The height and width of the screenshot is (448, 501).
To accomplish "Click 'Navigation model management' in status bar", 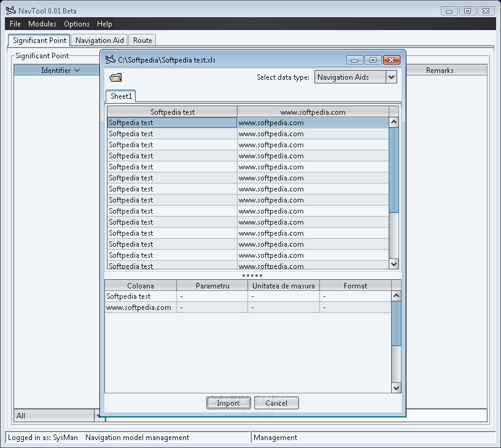I will tap(137, 438).
